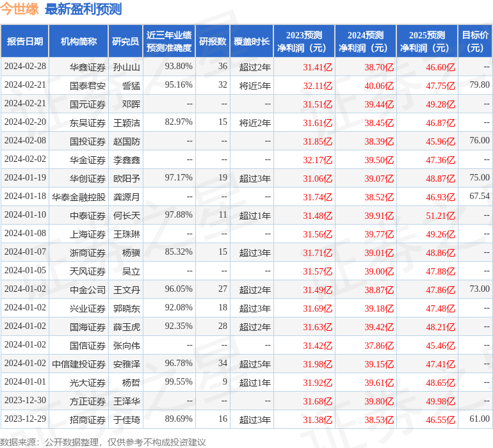This screenshot has height=448, width=493.
Task: Click accuracy value 92.35%
Action: click(179, 326)
